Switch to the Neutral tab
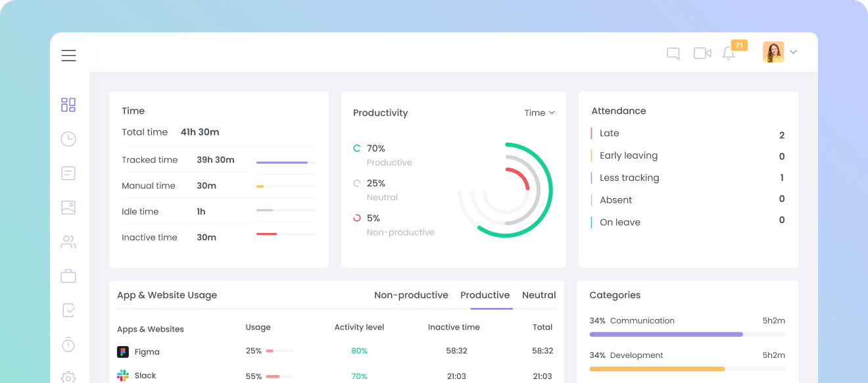The width and height of the screenshot is (868, 383). (539, 295)
